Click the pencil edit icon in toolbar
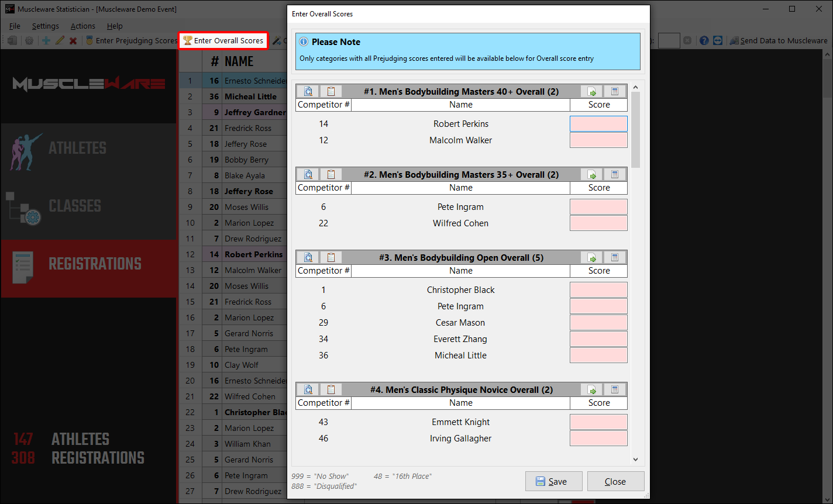This screenshot has height=504, width=833. 60,41
